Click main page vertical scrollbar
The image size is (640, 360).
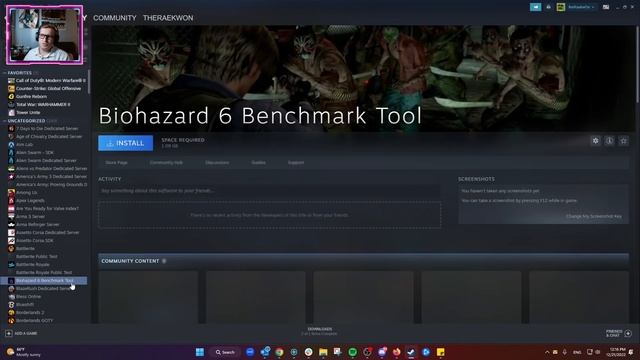[637, 65]
